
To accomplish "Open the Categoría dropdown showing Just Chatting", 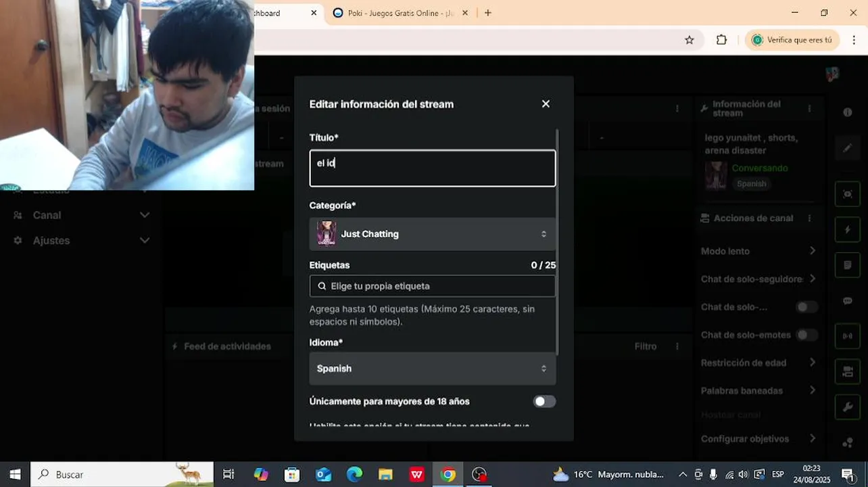I will (433, 234).
